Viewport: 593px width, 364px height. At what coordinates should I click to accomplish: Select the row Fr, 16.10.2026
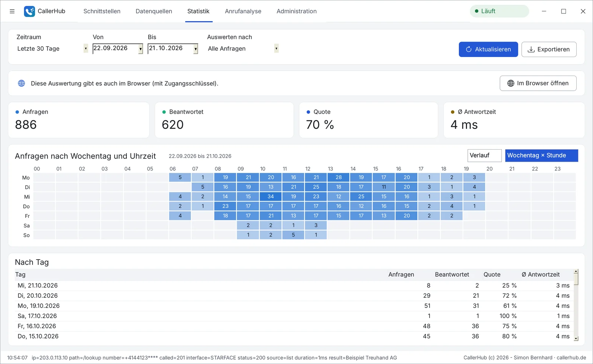coord(294,326)
